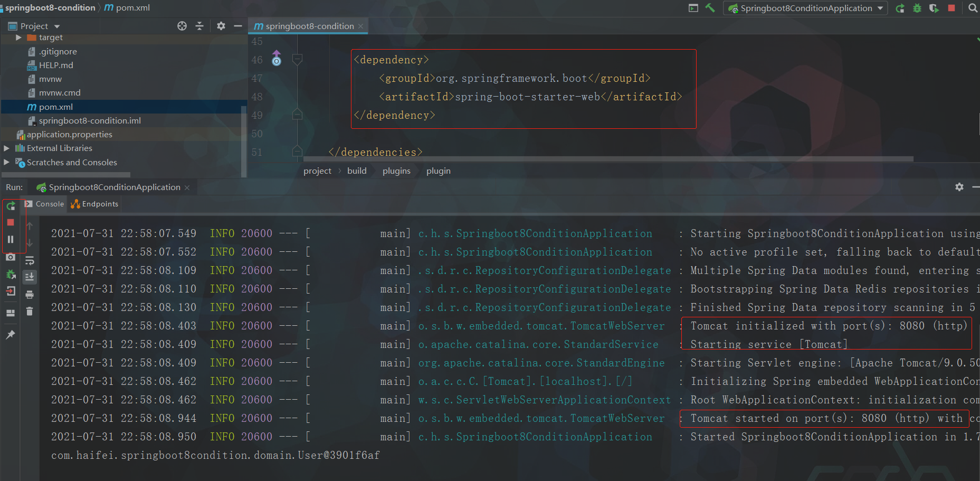Toggle soft-wrap in the console output

pyautogui.click(x=30, y=260)
